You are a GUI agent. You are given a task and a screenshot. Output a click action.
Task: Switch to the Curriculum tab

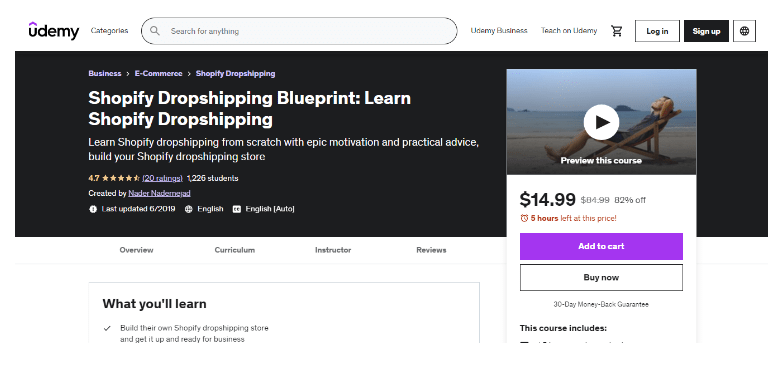pyautogui.click(x=234, y=250)
